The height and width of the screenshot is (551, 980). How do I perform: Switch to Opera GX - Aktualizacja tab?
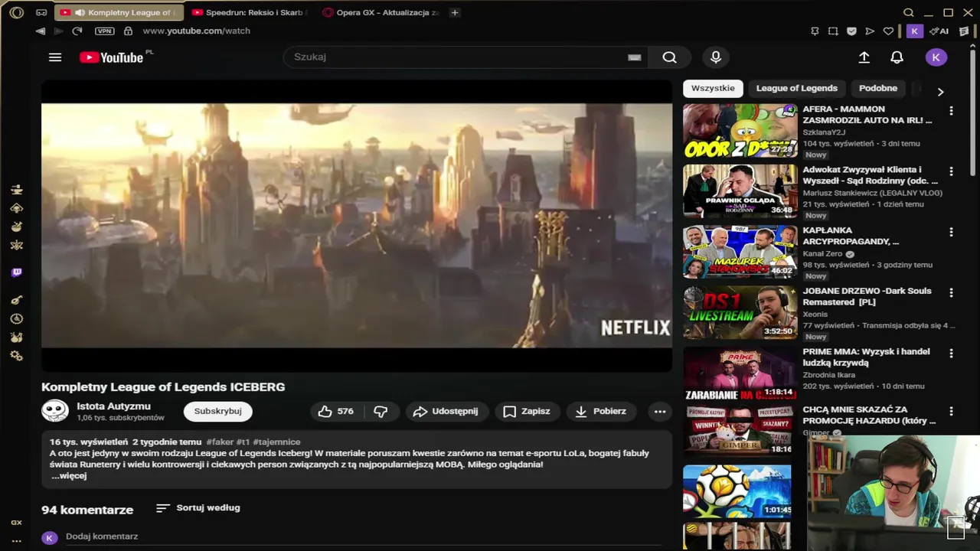point(381,12)
